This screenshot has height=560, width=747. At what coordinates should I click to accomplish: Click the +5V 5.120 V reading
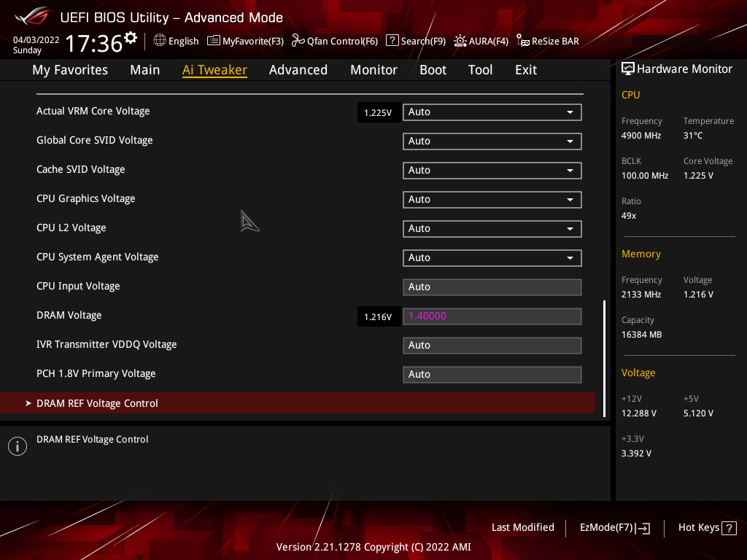pyautogui.click(x=698, y=413)
